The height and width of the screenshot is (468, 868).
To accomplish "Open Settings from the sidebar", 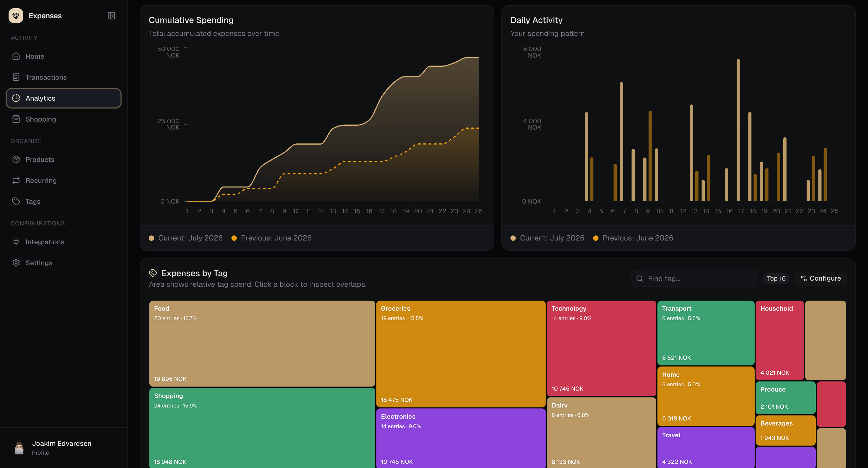I will (63, 263).
